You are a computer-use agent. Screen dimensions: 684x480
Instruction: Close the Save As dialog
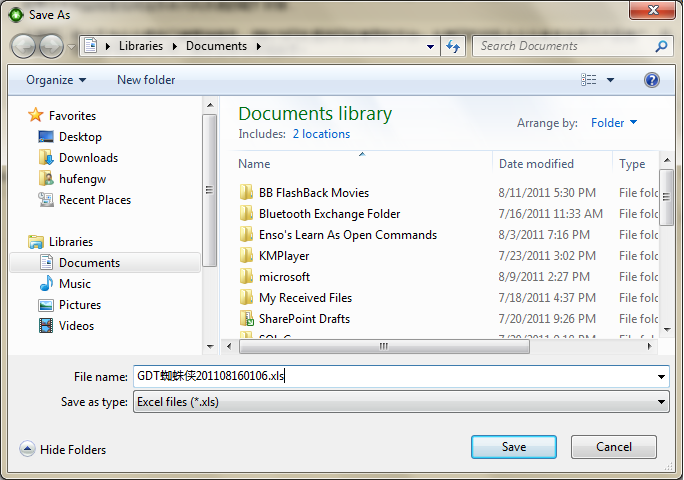coord(653,10)
